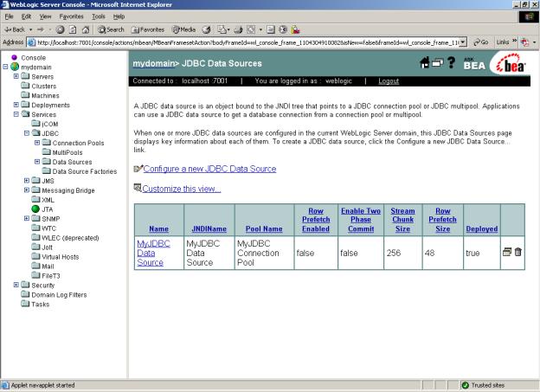Image resolution: width=540 pixels, height=392 pixels.
Task: Expand the SNMP tree node
Action: coord(27,218)
